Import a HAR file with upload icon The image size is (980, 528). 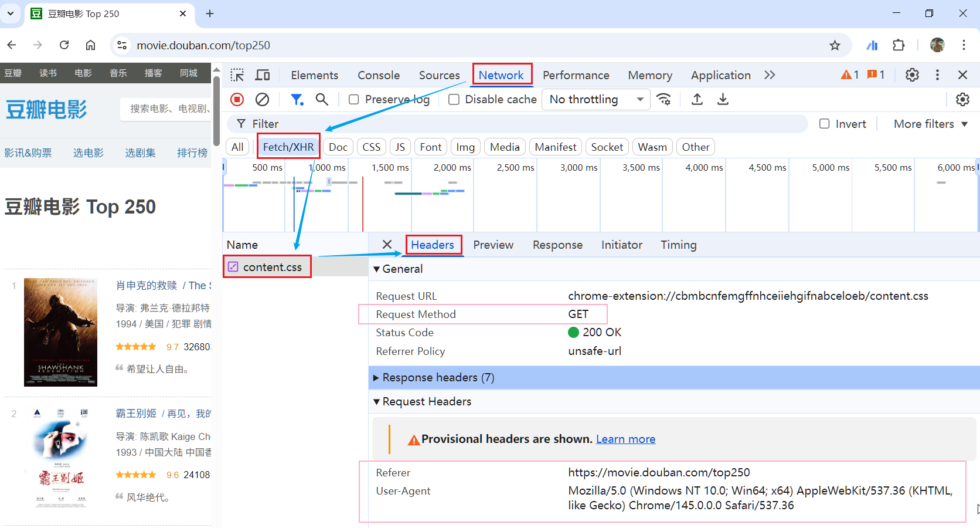(697, 100)
